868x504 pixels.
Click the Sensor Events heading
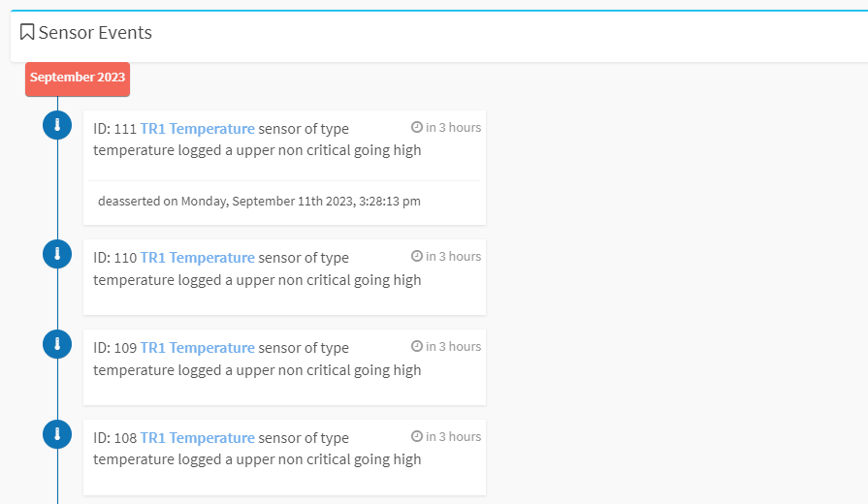(95, 33)
